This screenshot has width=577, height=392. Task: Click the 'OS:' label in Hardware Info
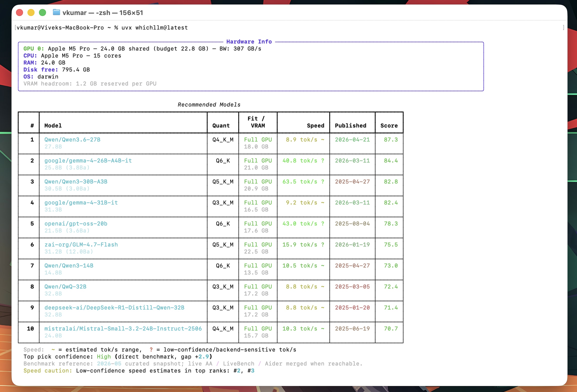[x=28, y=77]
